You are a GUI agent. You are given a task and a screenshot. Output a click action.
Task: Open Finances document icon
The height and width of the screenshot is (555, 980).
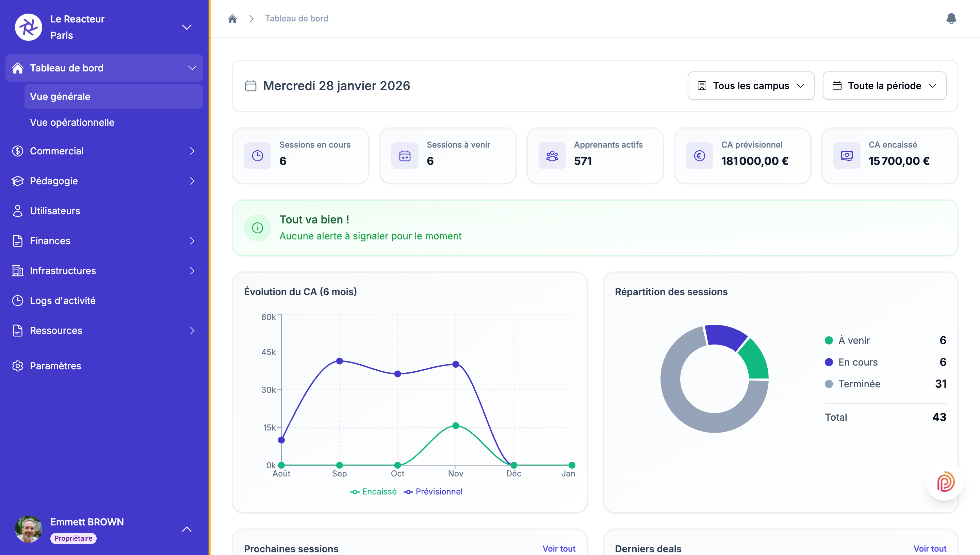pos(18,240)
